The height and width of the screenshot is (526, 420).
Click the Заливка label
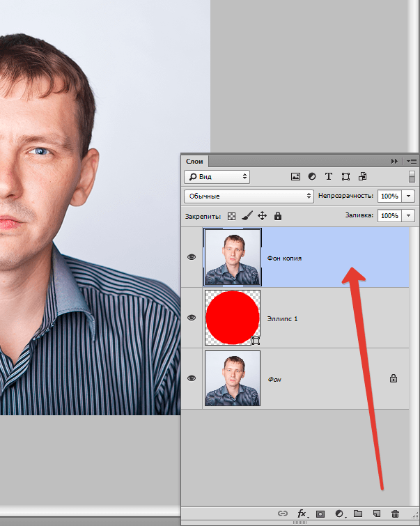359,215
